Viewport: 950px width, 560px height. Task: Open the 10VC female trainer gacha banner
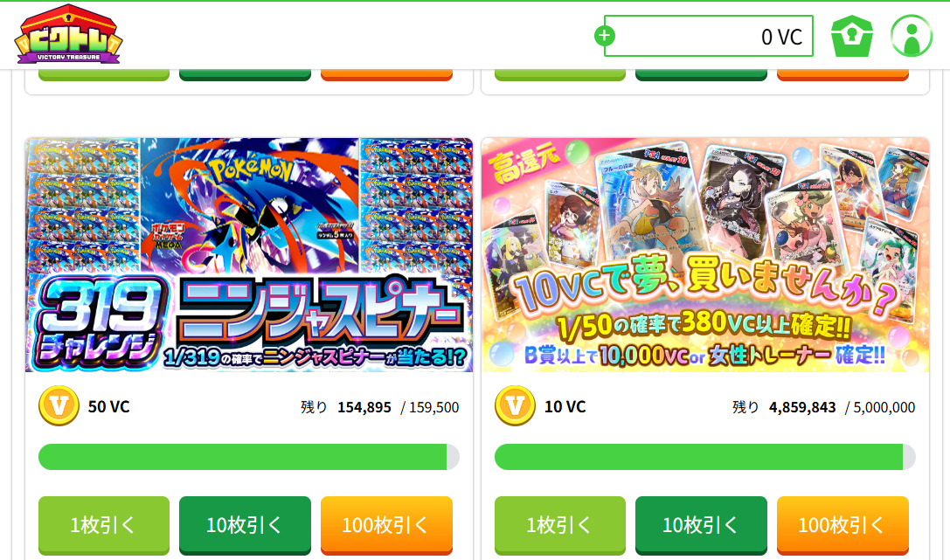tap(705, 255)
